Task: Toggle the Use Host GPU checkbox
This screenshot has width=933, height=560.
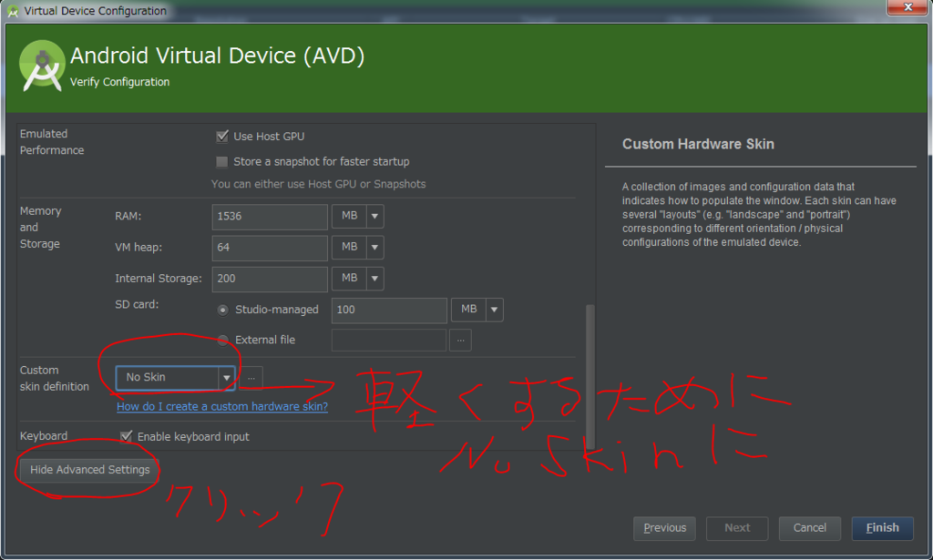Action: click(x=222, y=137)
